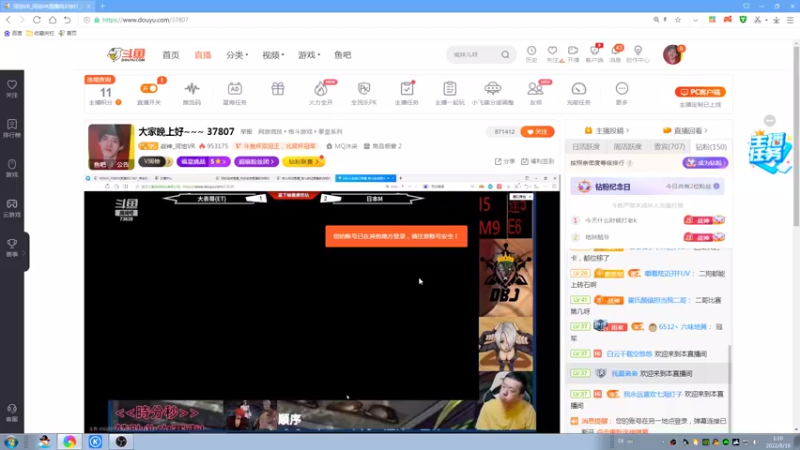This screenshot has height=450, width=800.
Task: Switch to the 周活跃度 tab
Action: pyautogui.click(x=627, y=146)
